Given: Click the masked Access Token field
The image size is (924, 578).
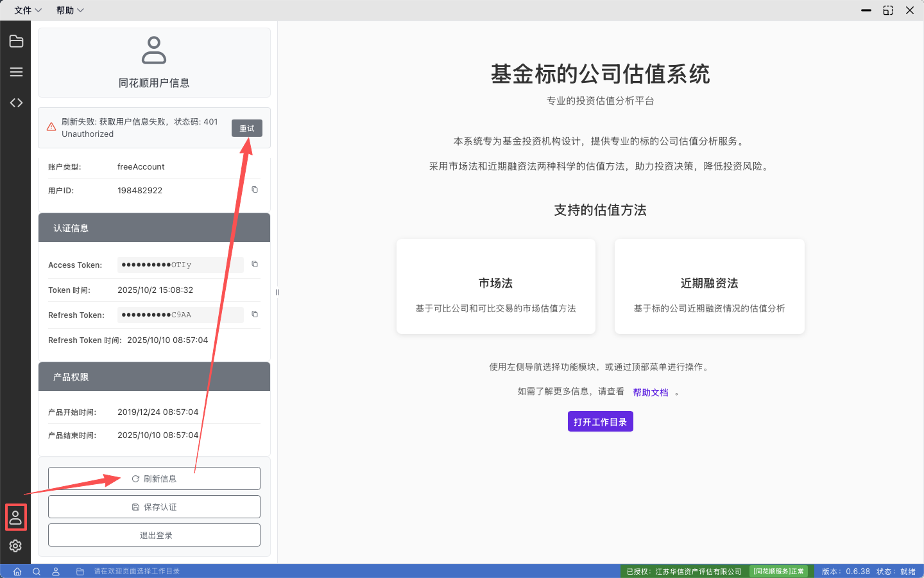Looking at the screenshot, I should pos(180,265).
